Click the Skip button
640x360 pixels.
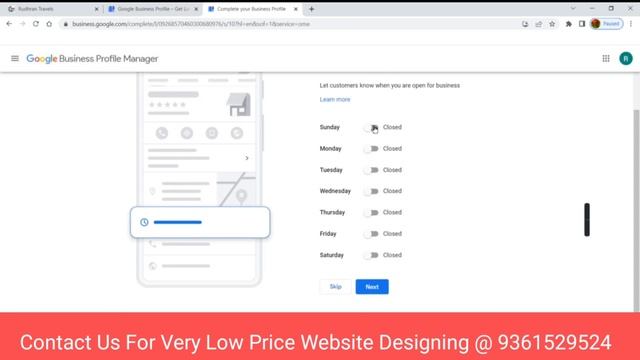tap(336, 287)
